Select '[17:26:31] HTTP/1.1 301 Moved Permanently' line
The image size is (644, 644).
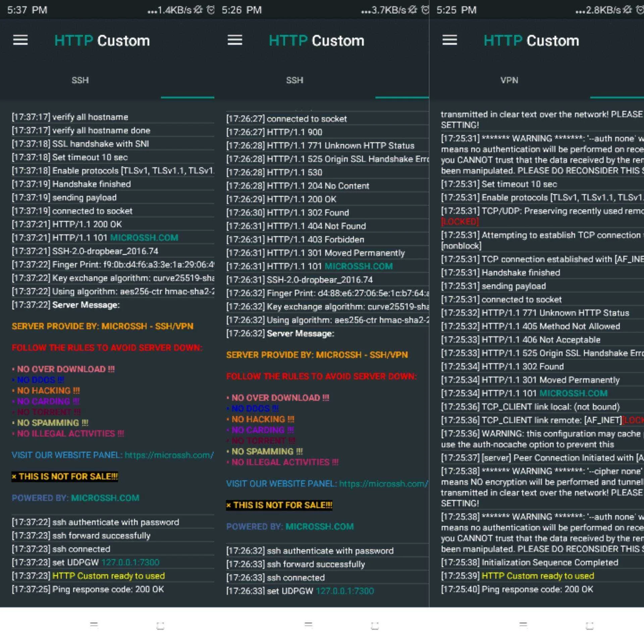316,253
